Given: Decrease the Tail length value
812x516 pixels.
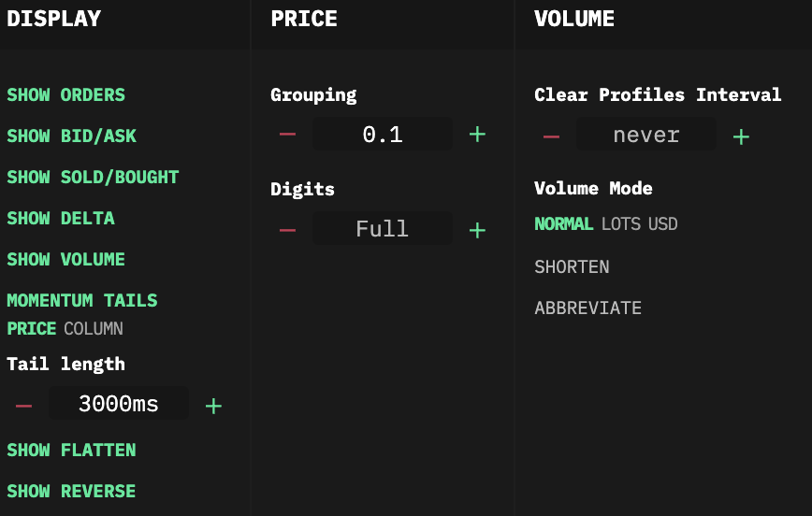Looking at the screenshot, I should click(23, 405).
